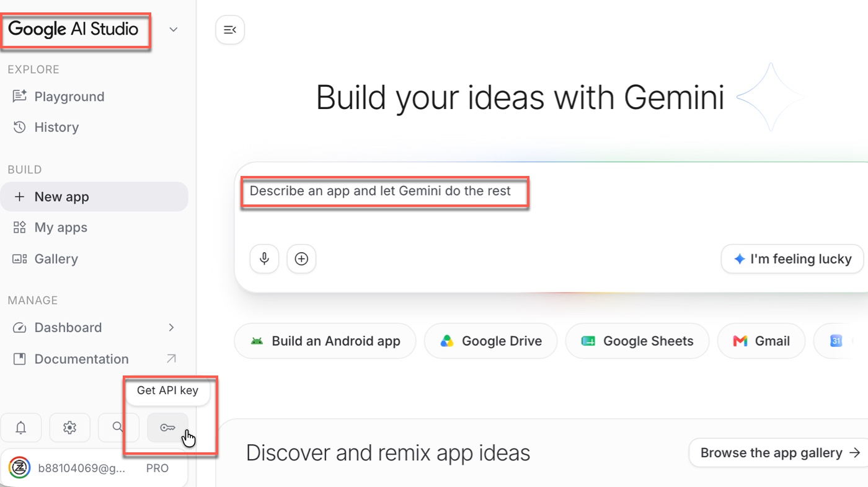
Task: Open the Gallery page
Action: [94, 259]
